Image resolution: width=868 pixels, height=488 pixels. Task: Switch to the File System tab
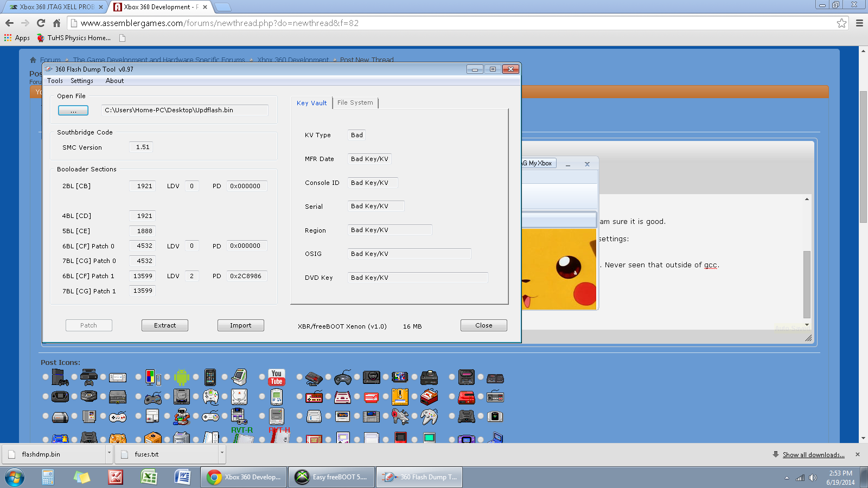tap(355, 102)
